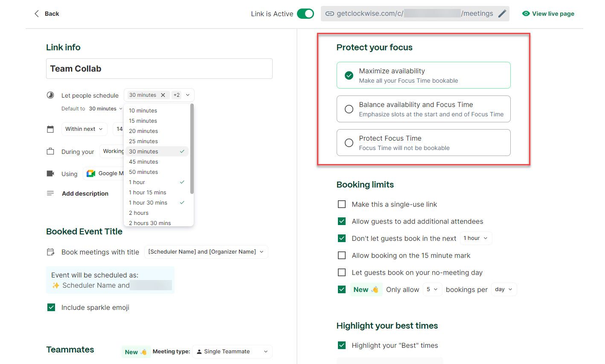The image size is (605, 364).
Task: Click the description lines icon beside 'Add description'
Action: pos(50,193)
